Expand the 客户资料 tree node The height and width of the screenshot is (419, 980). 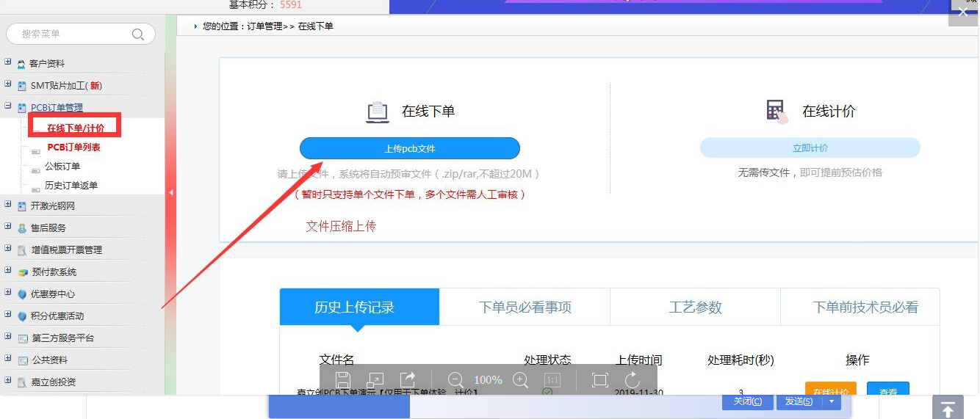tap(8, 63)
